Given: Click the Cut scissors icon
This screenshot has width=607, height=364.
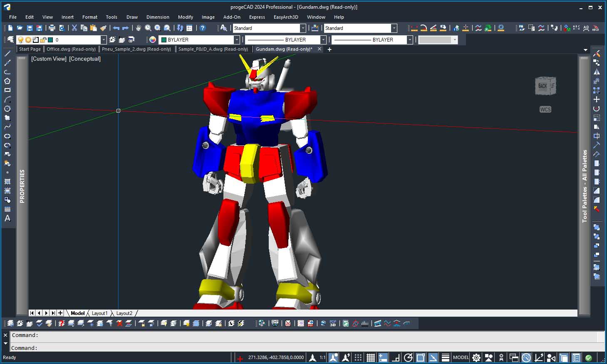Looking at the screenshot, I should [x=74, y=28].
